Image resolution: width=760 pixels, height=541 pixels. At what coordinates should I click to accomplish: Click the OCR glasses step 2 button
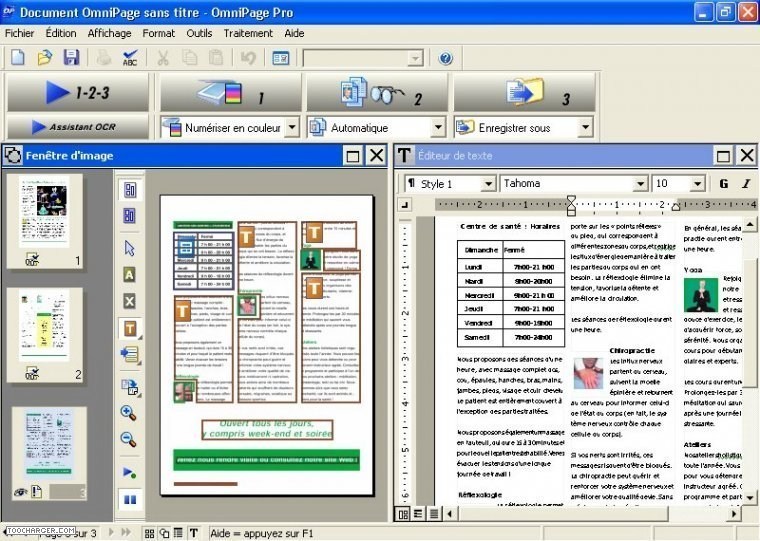(x=377, y=93)
